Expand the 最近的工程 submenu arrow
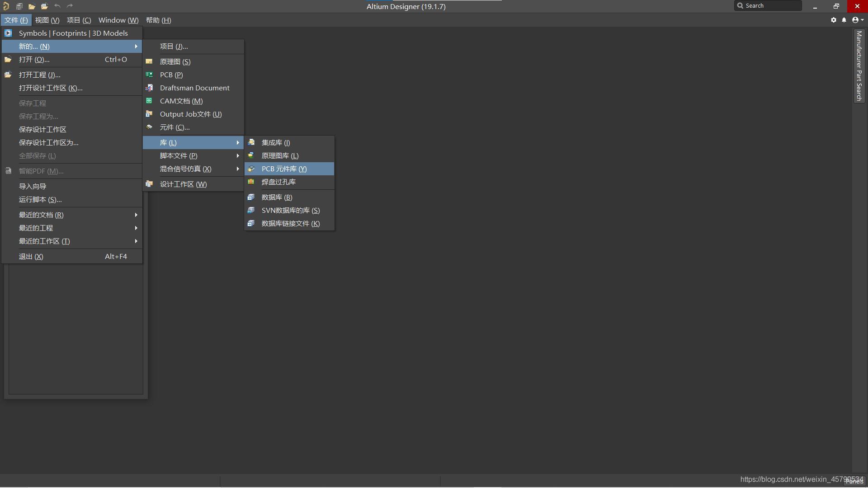 [x=136, y=228]
